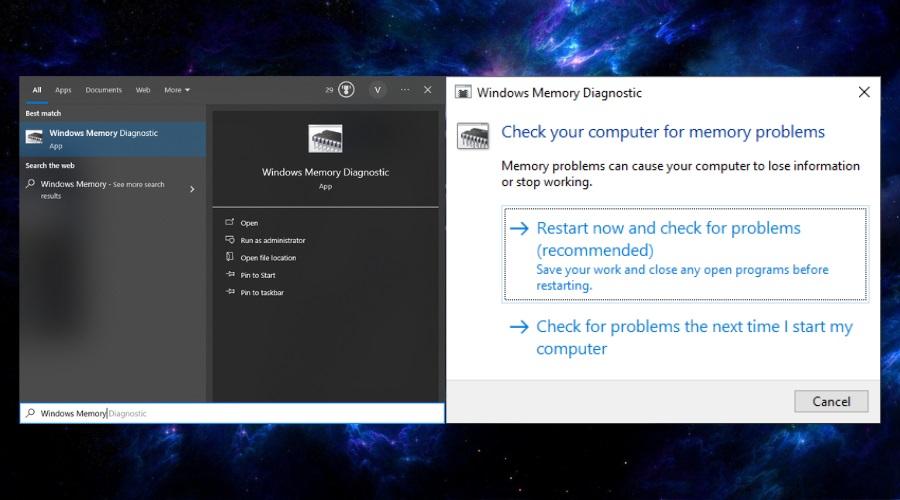Viewport: 900px width, 500px height.
Task: Open the rewards trophy icon
Action: (346, 90)
